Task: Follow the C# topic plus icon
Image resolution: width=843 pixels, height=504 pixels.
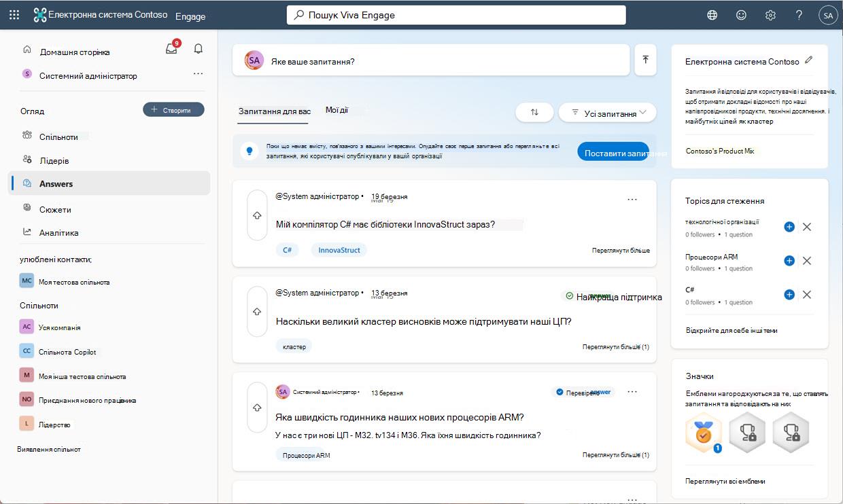Action: (789, 295)
